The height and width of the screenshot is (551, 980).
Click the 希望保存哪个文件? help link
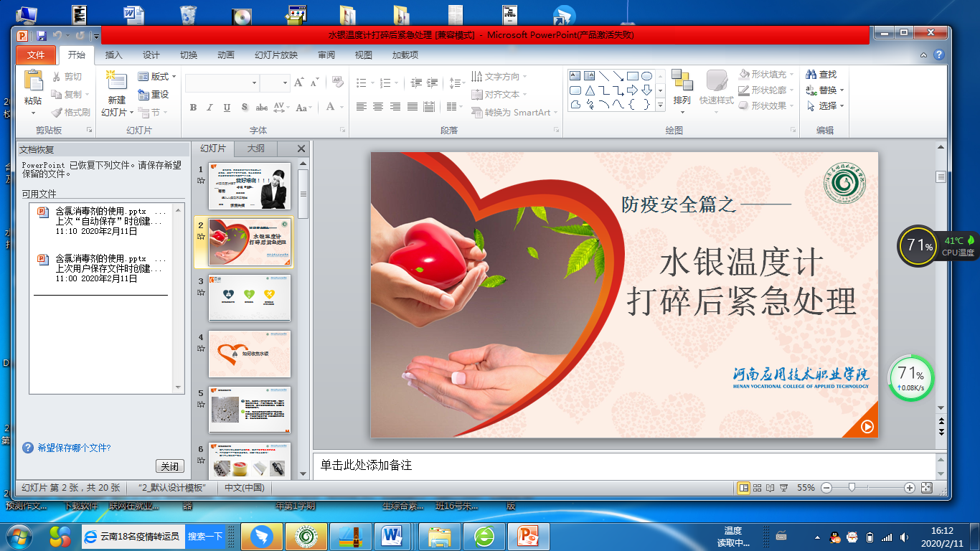[74, 448]
